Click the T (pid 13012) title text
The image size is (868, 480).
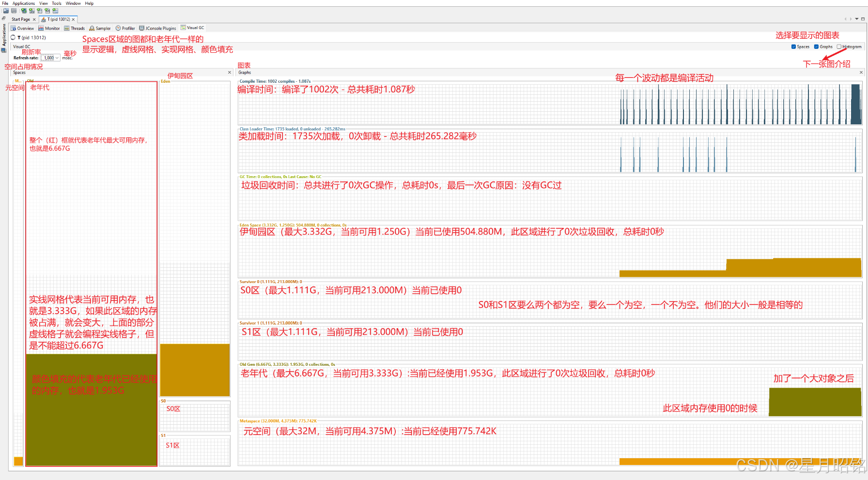[31, 37]
